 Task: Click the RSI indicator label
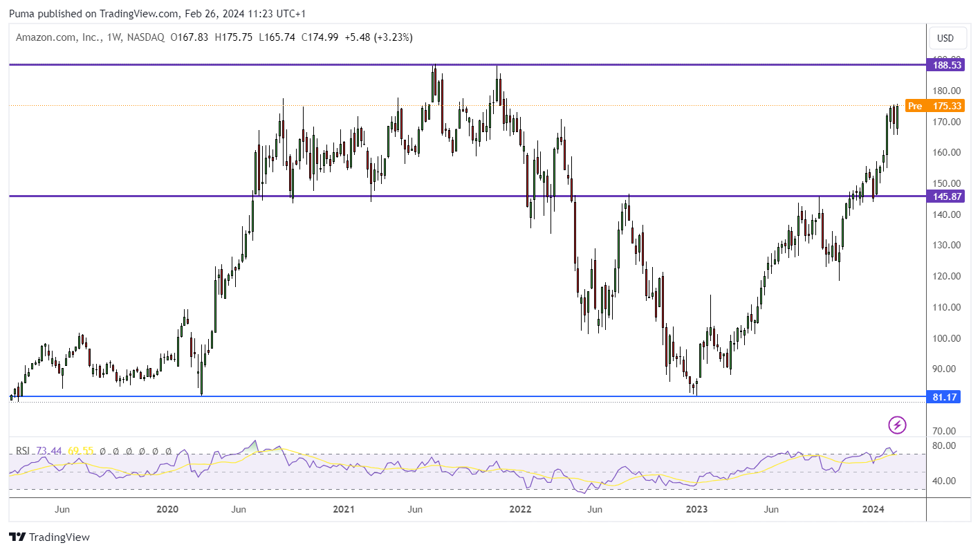[x=24, y=451]
